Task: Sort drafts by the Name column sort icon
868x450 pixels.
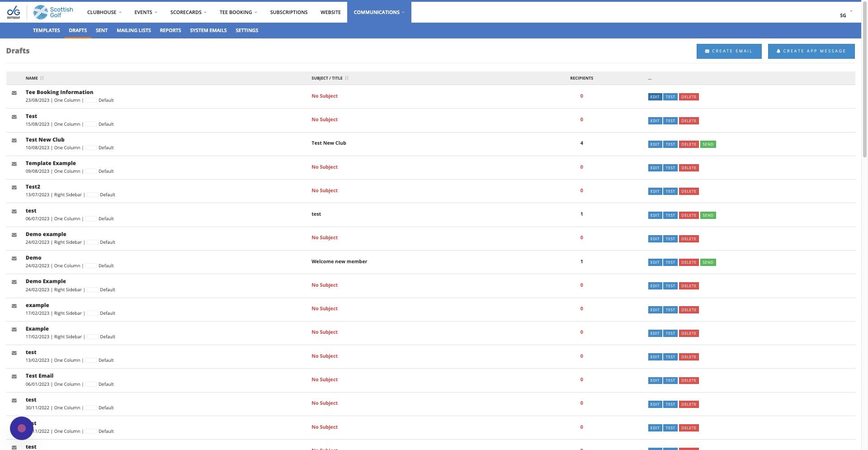Action: point(42,78)
